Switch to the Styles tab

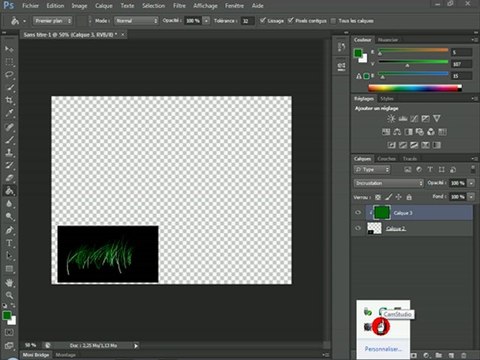[x=387, y=99]
